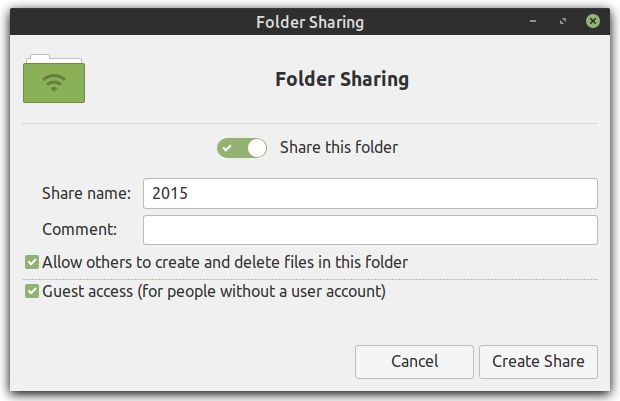The width and height of the screenshot is (620, 401).
Task: Click the Folder Sharing title bar text
Action: point(310,22)
